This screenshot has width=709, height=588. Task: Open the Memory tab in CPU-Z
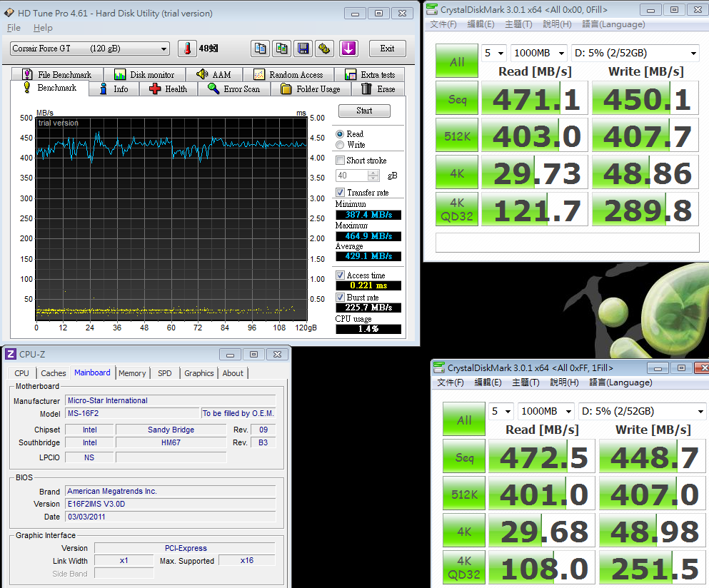pyautogui.click(x=132, y=373)
